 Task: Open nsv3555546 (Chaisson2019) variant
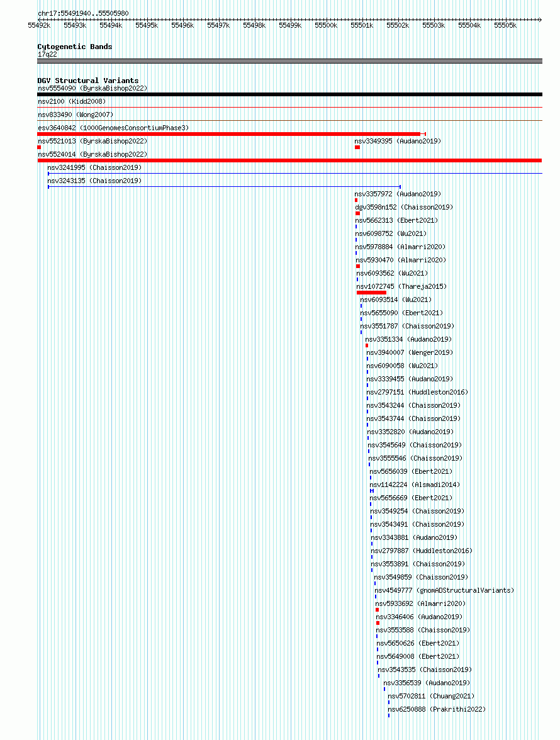(415, 458)
